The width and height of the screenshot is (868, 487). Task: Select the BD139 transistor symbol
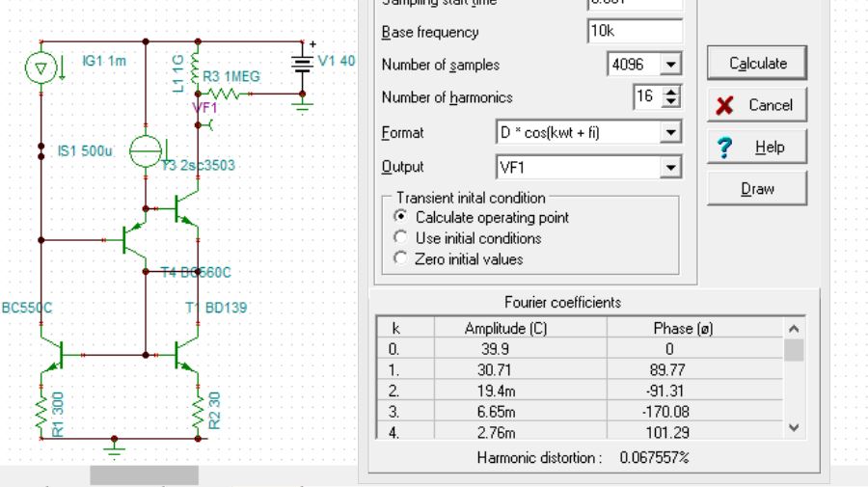[x=185, y=355]
